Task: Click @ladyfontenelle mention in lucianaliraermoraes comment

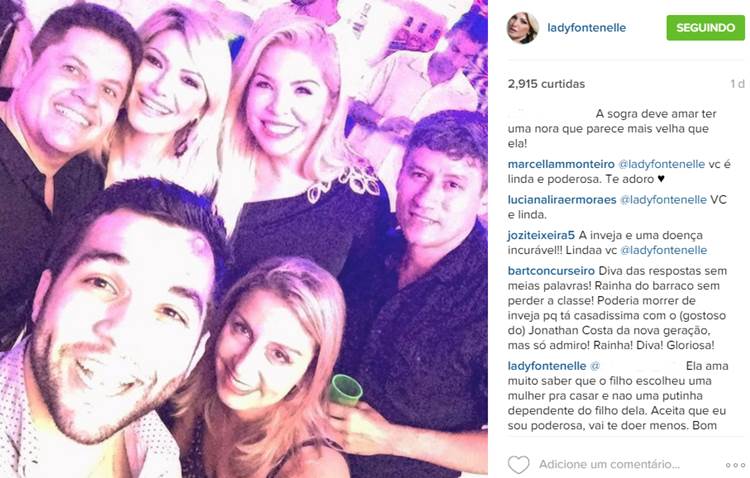Action: (x=663, y=200)
